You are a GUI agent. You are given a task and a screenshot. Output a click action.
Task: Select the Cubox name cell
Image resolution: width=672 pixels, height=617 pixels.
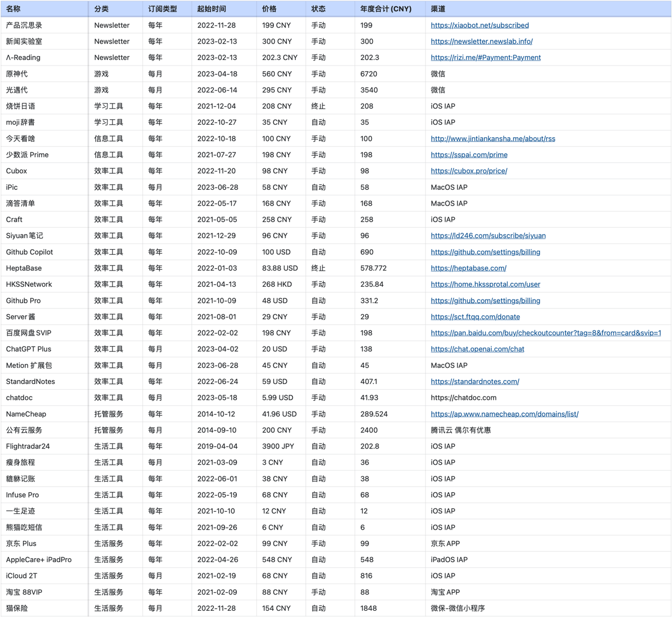point(44,171)
